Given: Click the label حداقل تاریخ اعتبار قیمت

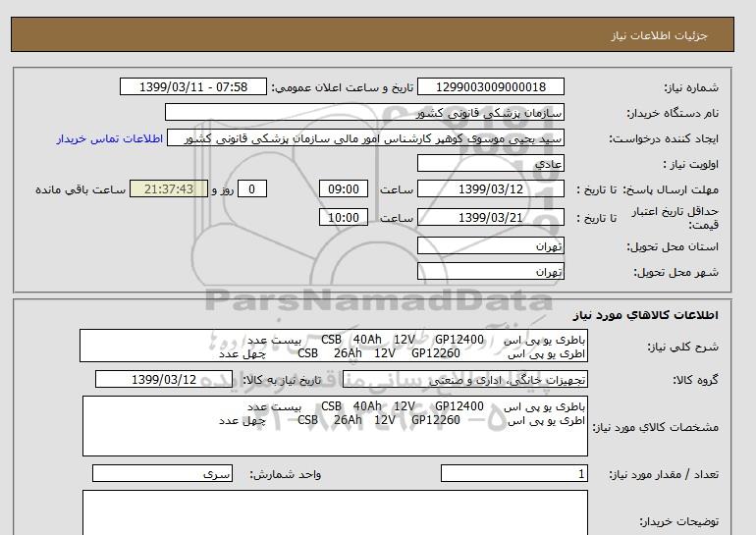Looking at the screenshot, I should (x=675, y=218).
